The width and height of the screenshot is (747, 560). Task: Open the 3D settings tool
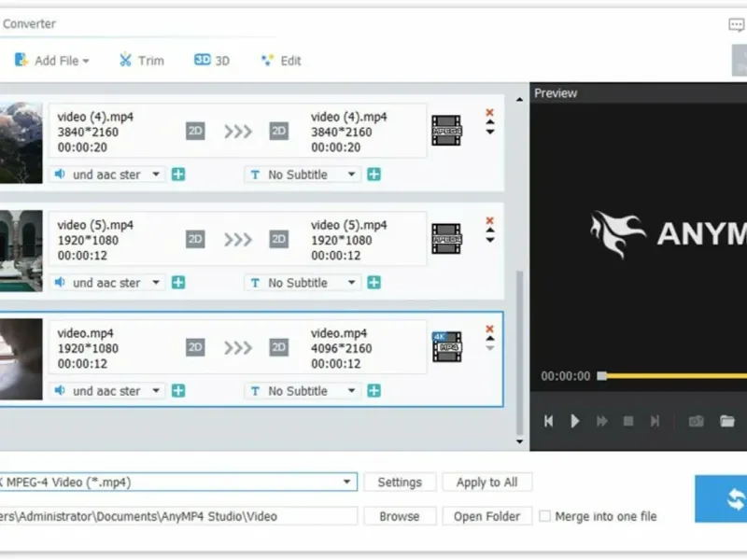212,61
